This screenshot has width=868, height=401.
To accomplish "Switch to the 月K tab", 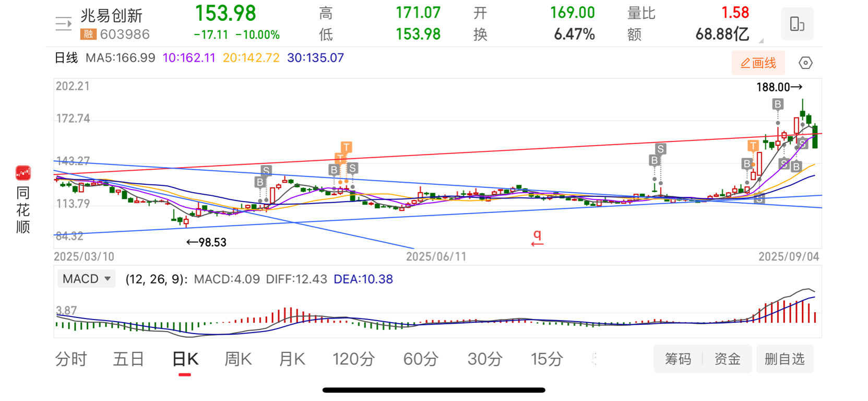I will tap(292, 359).
